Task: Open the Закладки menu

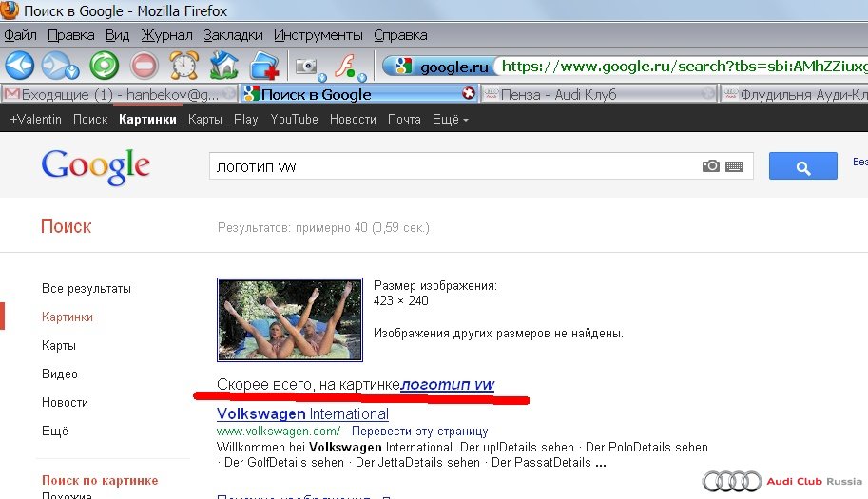Action: [233, 35]
